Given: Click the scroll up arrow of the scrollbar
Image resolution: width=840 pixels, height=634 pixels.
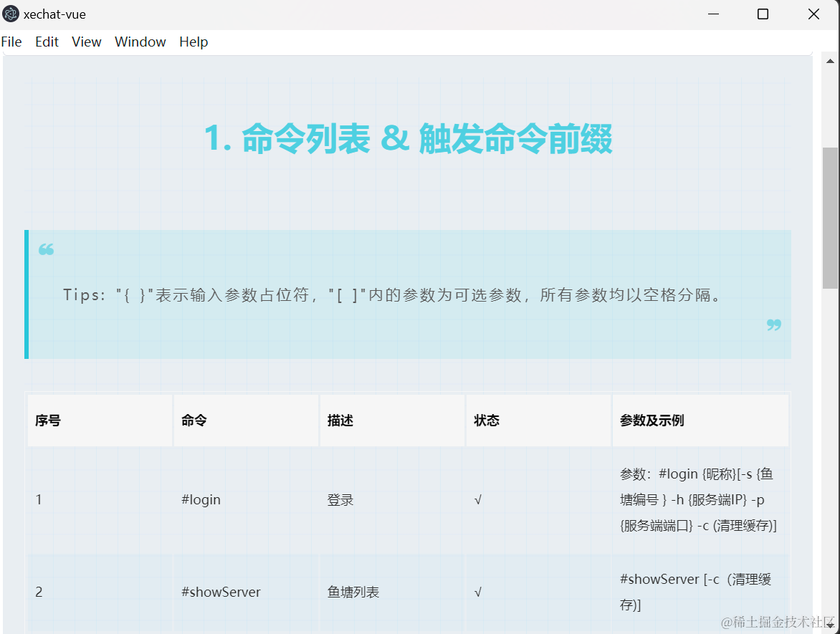Looking at the screenshot, I should [x=830, y=61].
